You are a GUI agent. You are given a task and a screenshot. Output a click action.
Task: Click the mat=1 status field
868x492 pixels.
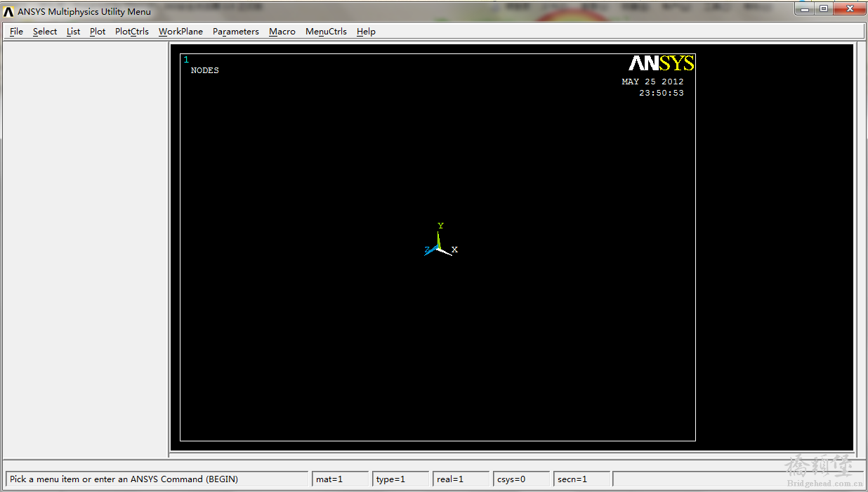[x=340, y=479]
